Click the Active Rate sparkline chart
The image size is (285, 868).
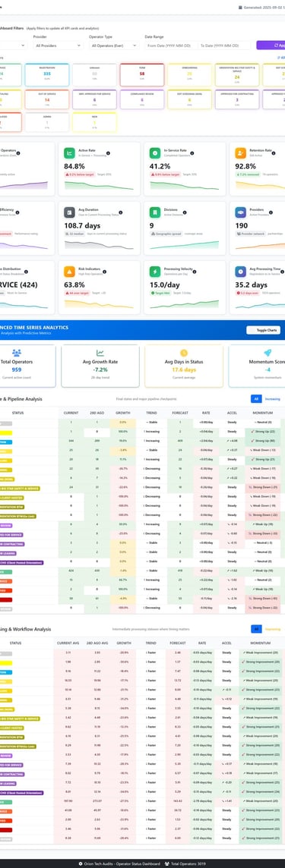[x=99, y=185]
